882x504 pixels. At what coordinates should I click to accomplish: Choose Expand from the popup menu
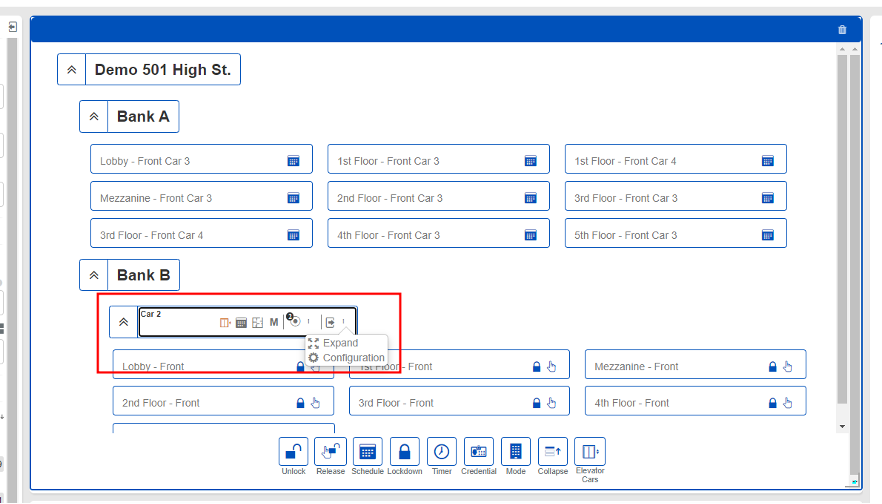340,343
